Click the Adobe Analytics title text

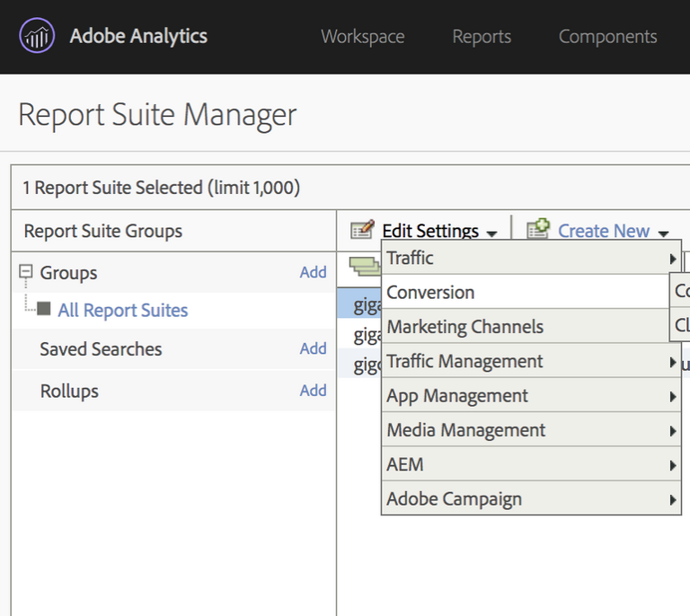point(138,36)
